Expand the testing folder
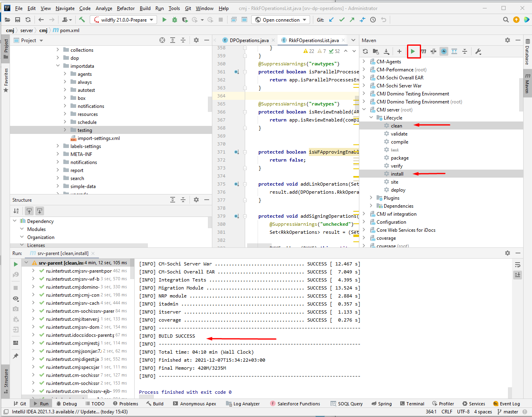Viewport: 532px width, 417px height. pos(65,130)
